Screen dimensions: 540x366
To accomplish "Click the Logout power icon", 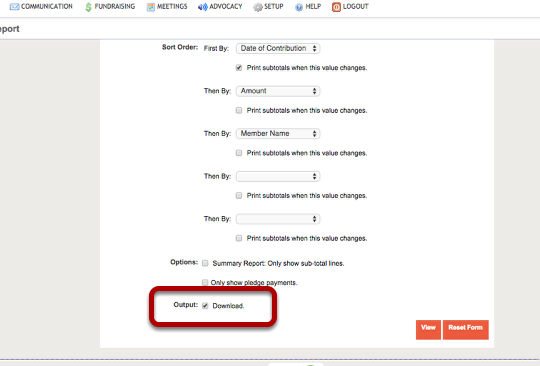I will click(x=336, y=7).
